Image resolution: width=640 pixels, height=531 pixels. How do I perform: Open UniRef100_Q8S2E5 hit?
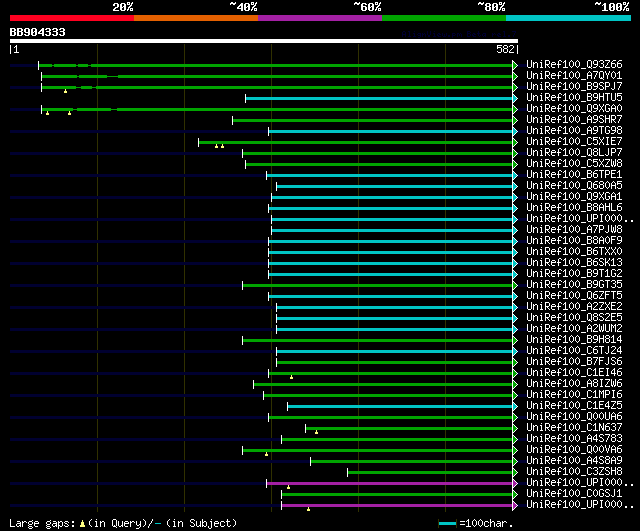point(574,318)
